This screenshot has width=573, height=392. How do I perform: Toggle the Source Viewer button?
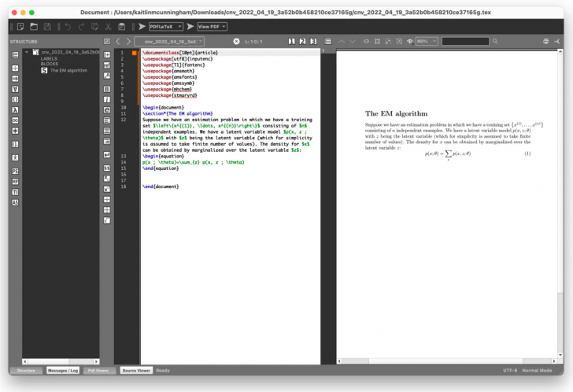point(136,370)
